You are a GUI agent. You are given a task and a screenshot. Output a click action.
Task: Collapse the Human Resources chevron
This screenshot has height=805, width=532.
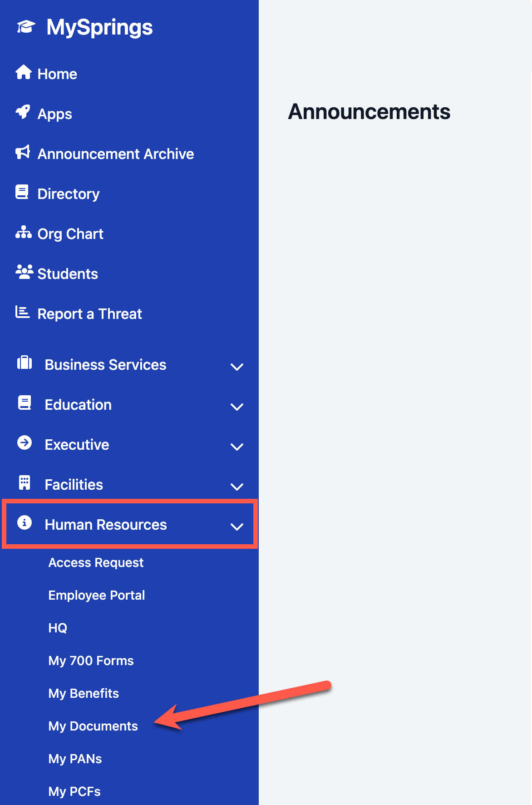[x=237, y=526]
